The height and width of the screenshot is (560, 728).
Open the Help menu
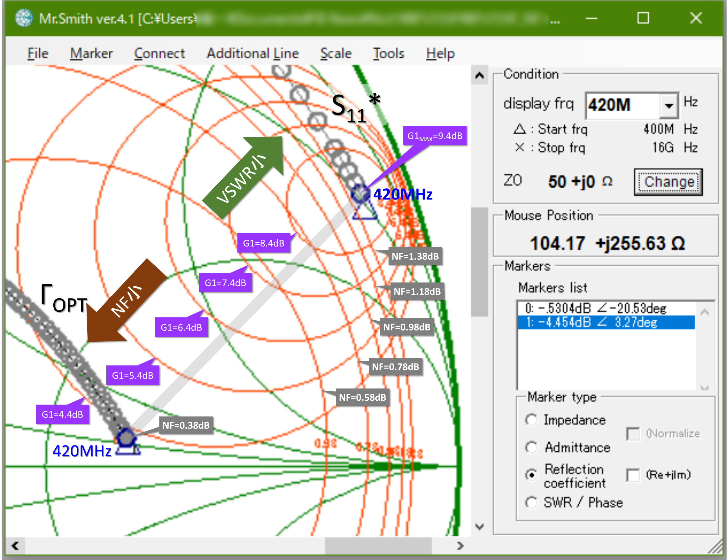(440, 53)
